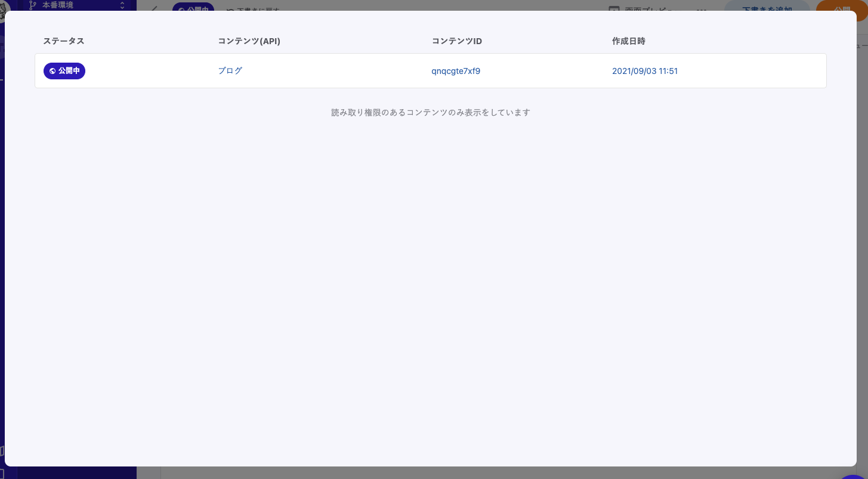This screenshot has width=868, height=479.
Task: Click content ID qnqcgte7xf9
Action: (456, 71)
